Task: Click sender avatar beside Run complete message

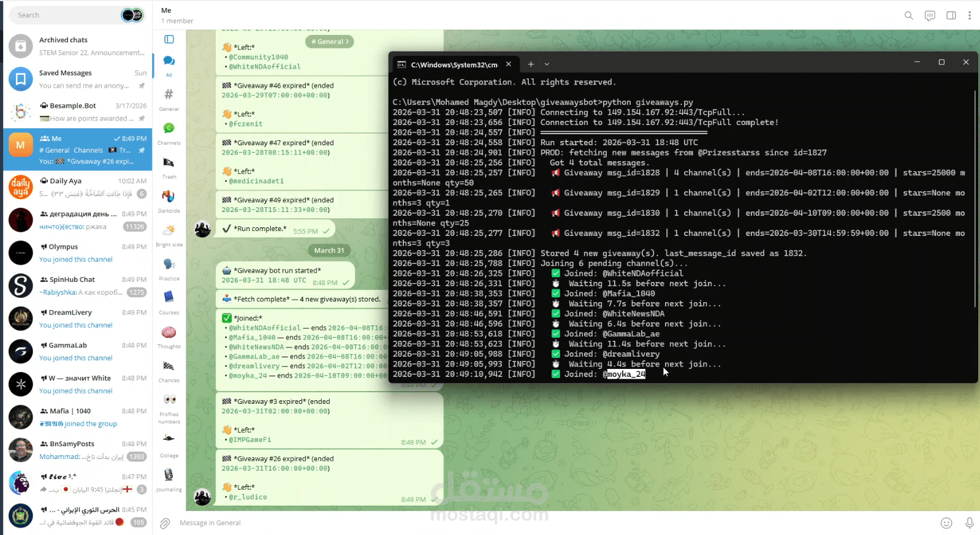Action: point(203,229)
